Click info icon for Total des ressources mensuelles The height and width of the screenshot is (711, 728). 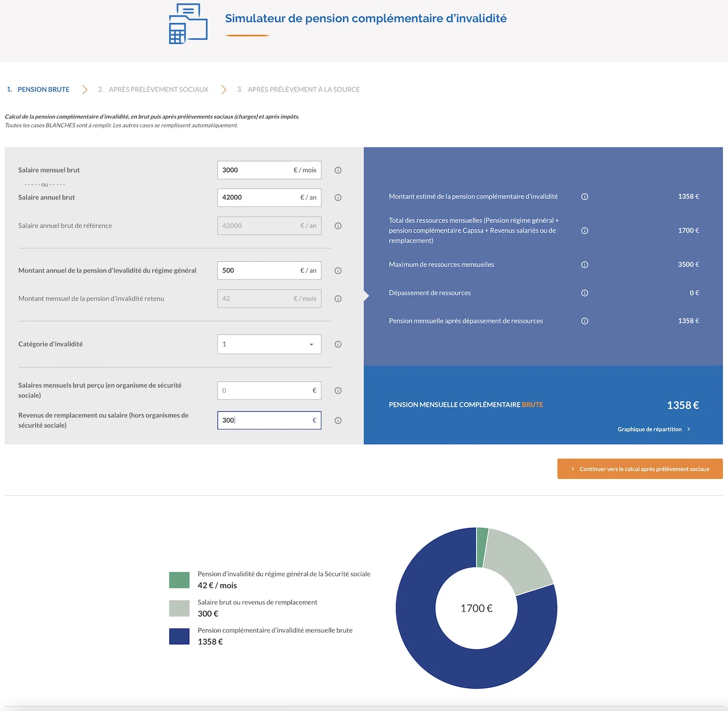584,231
